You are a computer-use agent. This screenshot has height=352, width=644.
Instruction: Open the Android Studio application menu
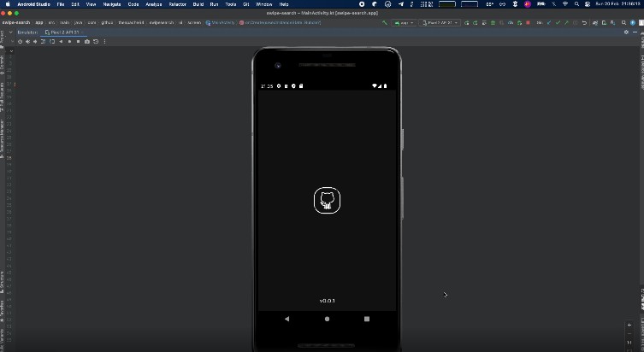[33, 4]
